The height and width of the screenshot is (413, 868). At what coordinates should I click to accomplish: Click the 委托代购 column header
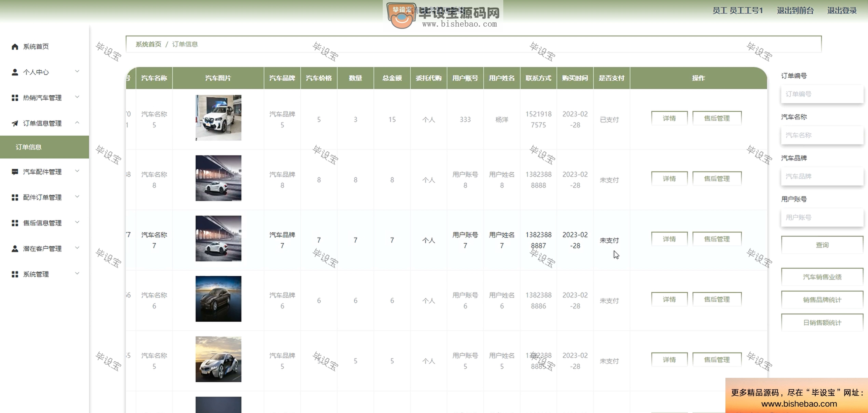(429, 78)
